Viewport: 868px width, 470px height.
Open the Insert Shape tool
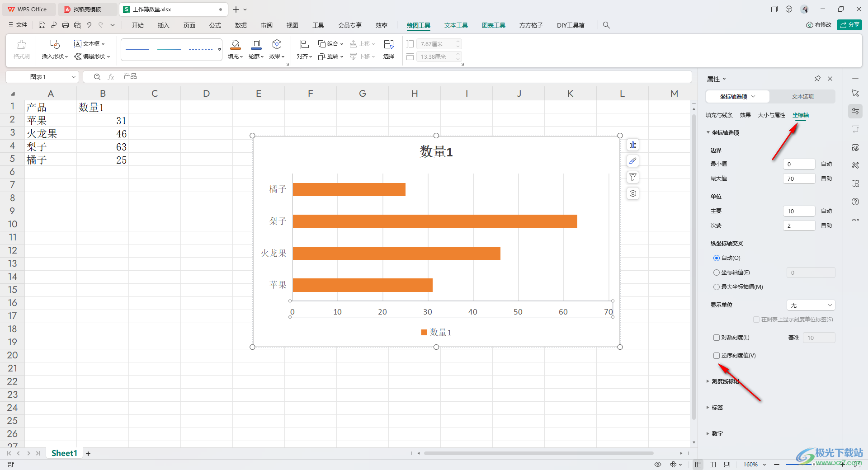coord(55,49)
